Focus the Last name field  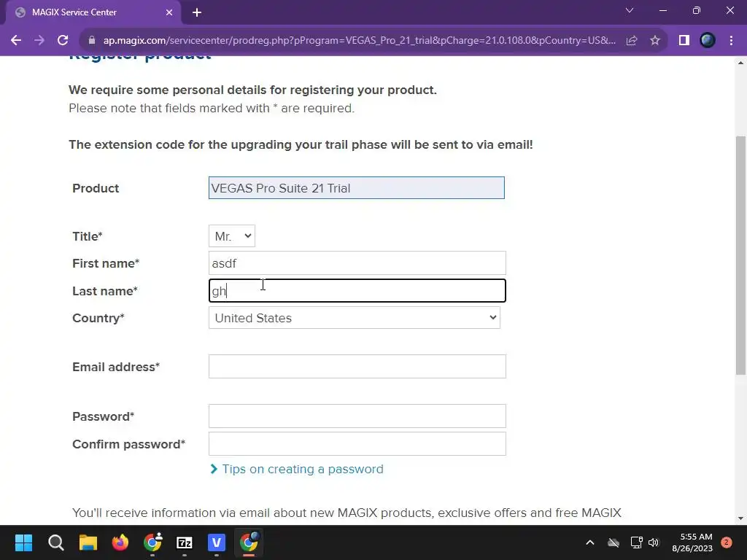coord(357,291)
